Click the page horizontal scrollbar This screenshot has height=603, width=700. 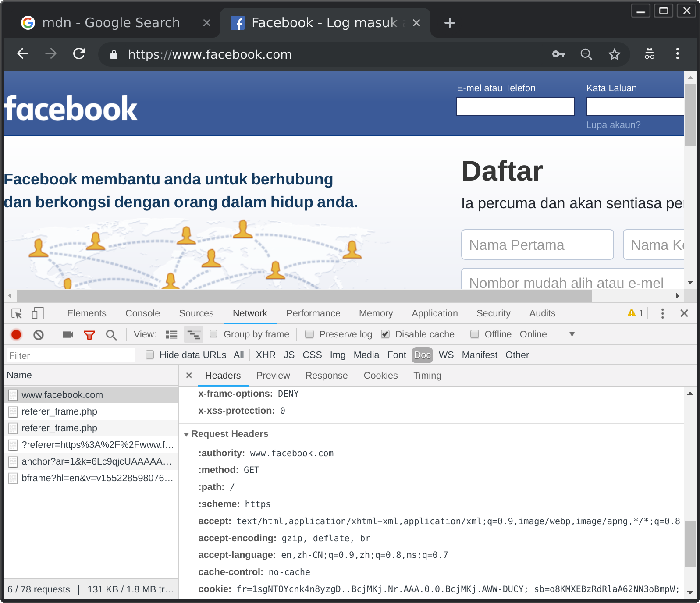(x=304, y=296)
